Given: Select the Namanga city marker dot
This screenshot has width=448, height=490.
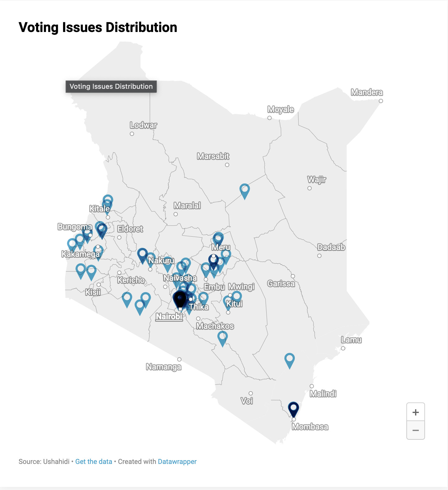Looking at the screenshot, I should (x=179, y=359).
